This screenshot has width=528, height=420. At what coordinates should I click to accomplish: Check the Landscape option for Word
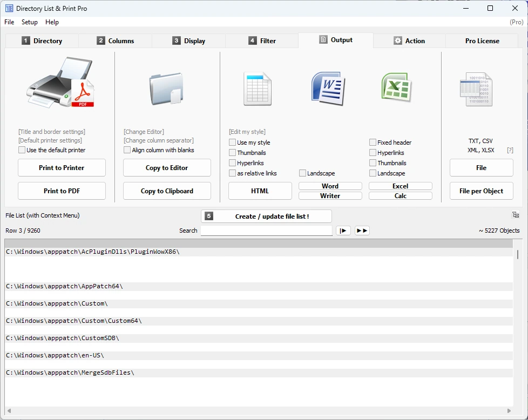tap(302, 173)
